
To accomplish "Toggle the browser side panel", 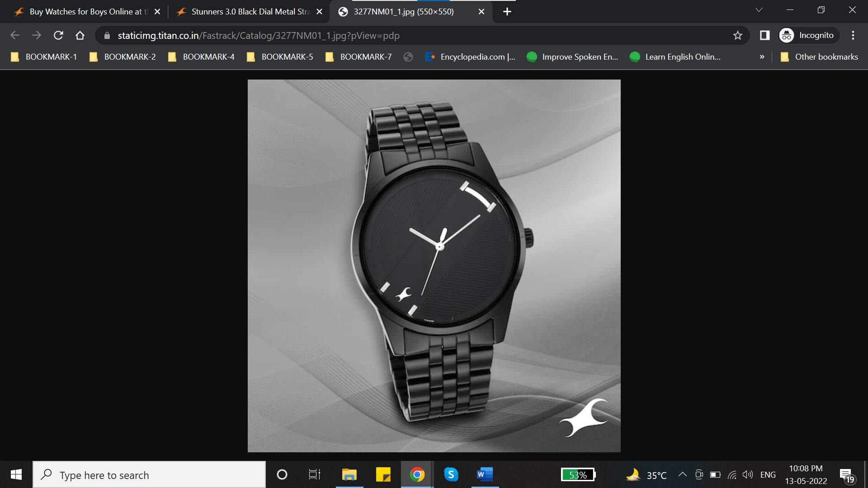I will pyautogui.click(x=764, y=35).
